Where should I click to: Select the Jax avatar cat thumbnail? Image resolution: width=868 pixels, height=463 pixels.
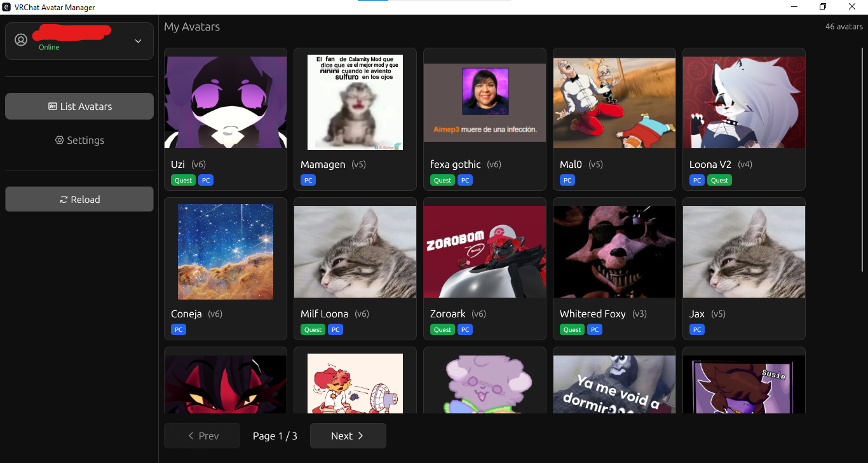[744, 252]
